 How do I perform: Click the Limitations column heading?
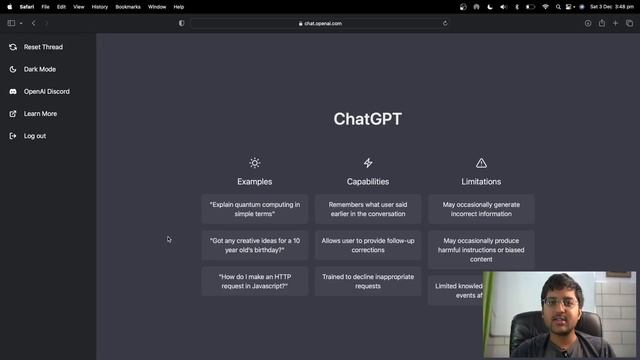(481, 182)
